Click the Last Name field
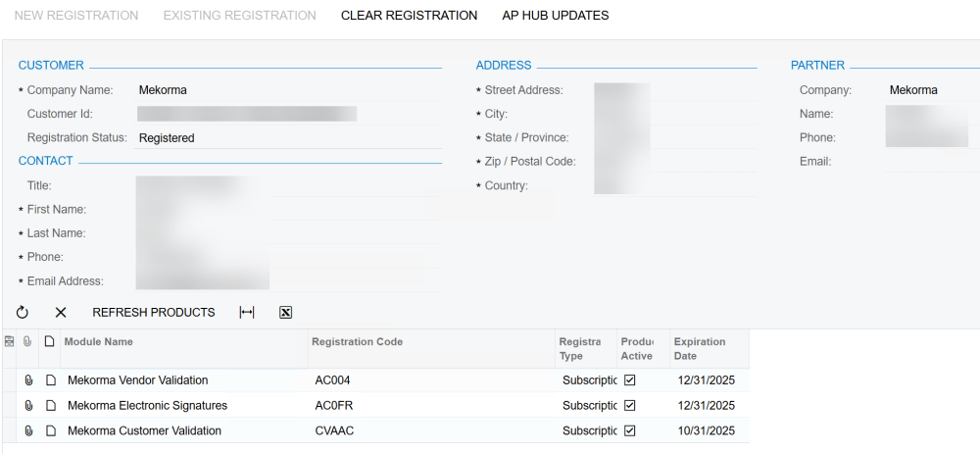Image resolution: width=980 pixels, height=454 pixels. 288,233
